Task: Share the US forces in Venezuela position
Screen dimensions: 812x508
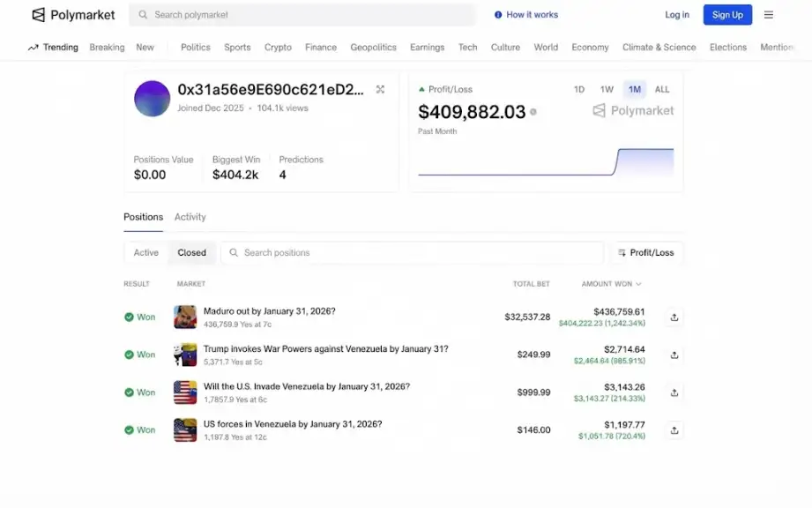Action: point(674,430)
